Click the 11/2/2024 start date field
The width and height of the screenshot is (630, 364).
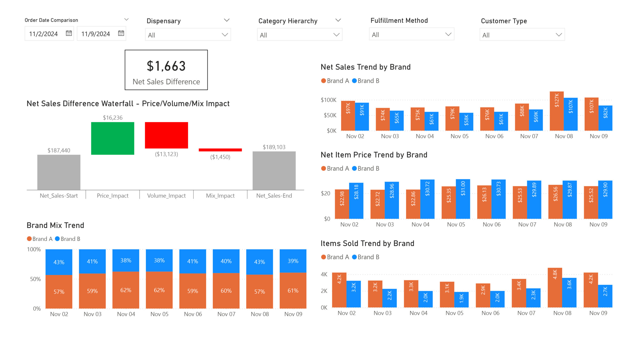44,34
